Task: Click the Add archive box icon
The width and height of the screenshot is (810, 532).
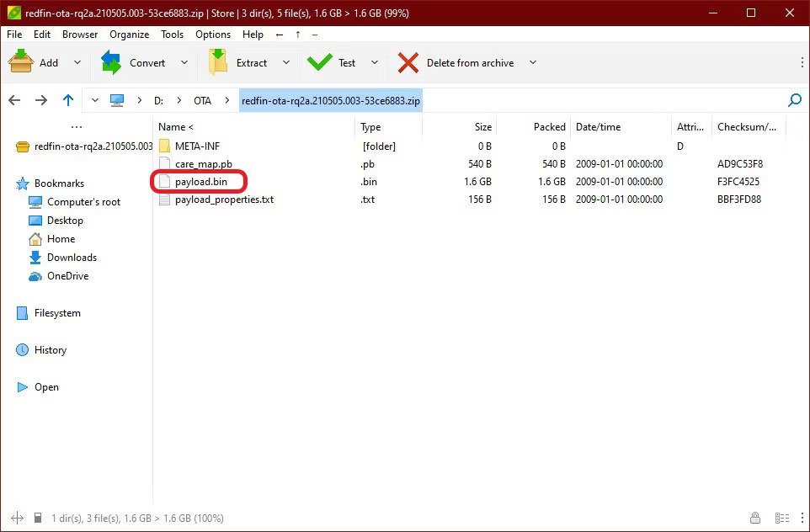Action: pos(21,62)
